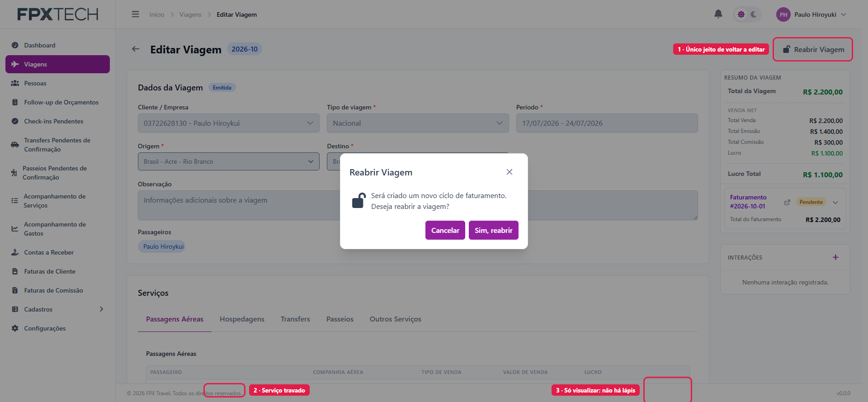Open the Cliente / Empresa dropdown

tap(228, 123)
